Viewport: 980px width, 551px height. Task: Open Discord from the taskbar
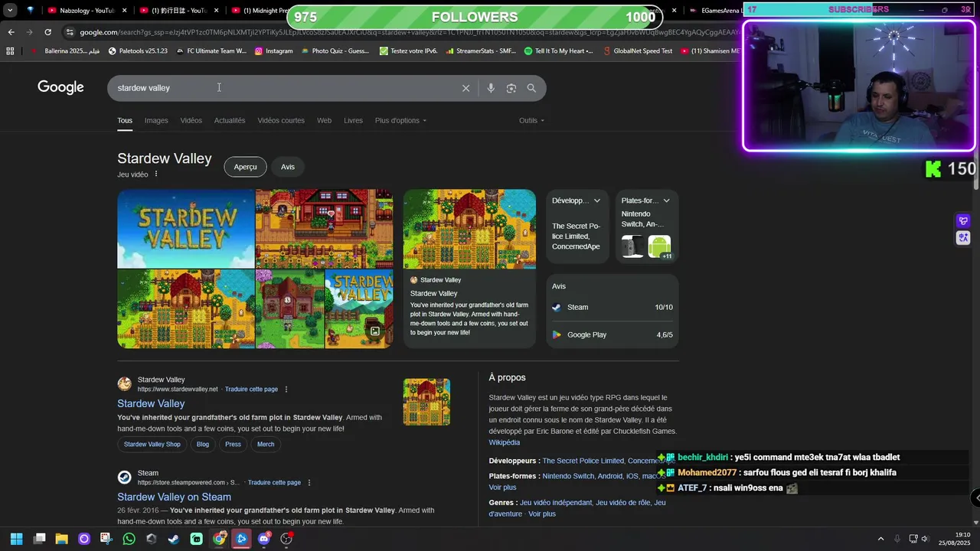pyautogui.click(x=264, y=539)
